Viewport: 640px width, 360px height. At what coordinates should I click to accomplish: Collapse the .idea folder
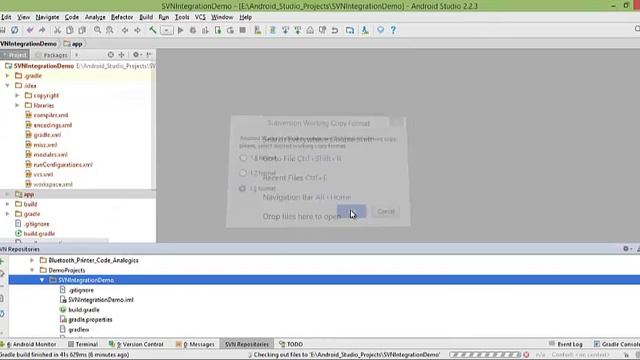coord(7,86)
